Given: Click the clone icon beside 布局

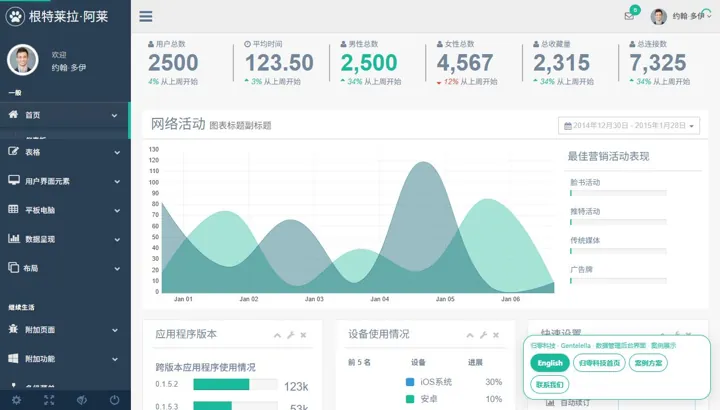Looking at the screenshot, I should [13, 267].
